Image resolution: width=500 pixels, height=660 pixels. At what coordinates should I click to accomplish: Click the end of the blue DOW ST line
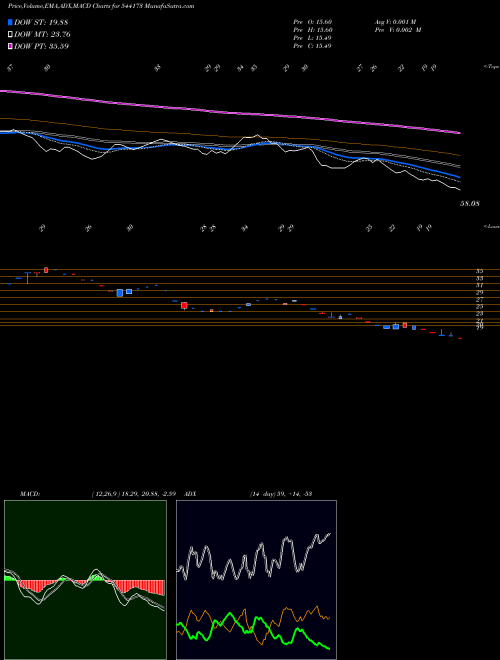point(460,177)
